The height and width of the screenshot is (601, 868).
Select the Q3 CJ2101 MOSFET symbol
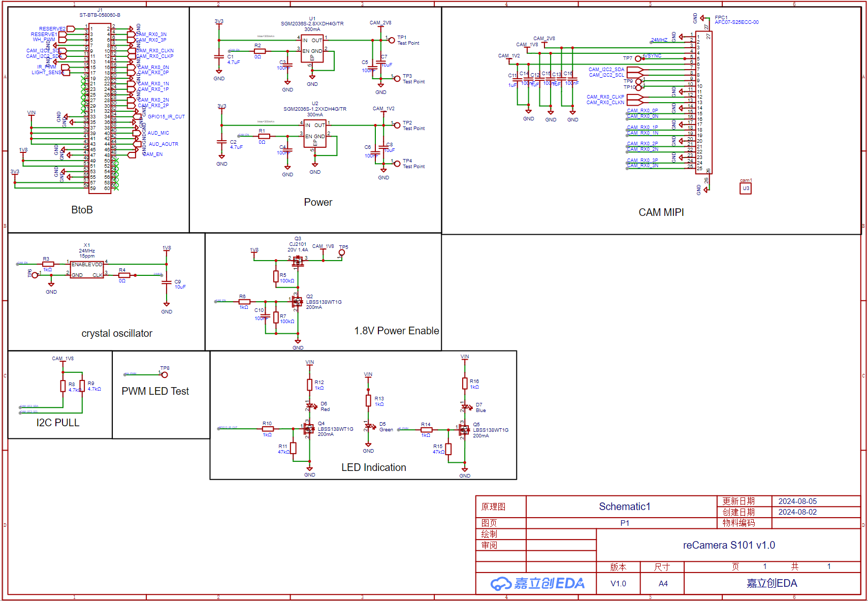[x=298, y=261]
